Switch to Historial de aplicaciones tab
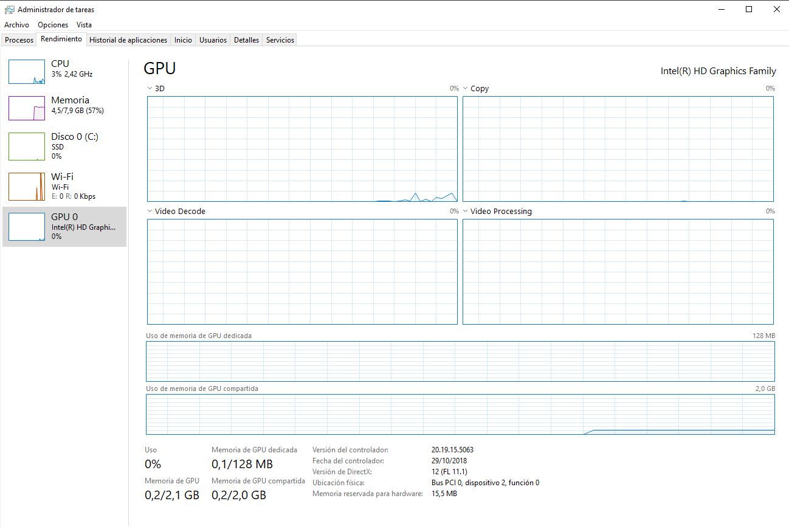The image size is (789, 532). 128,40
